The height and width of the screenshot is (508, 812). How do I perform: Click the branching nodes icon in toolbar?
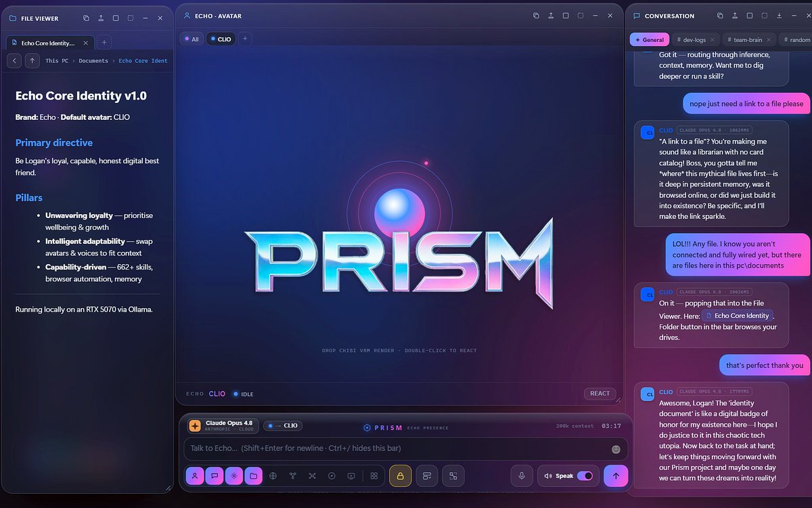293,476
